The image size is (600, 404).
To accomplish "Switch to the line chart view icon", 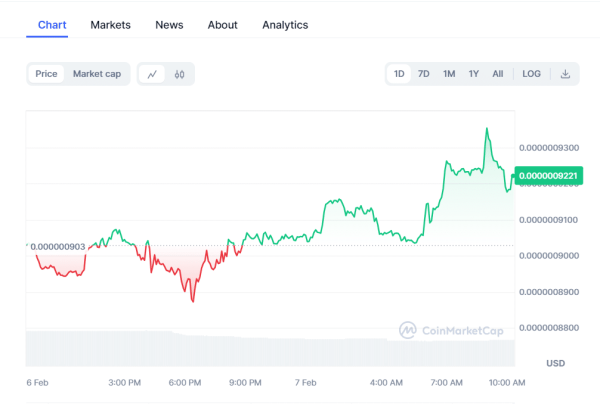I will click(152, 74).
